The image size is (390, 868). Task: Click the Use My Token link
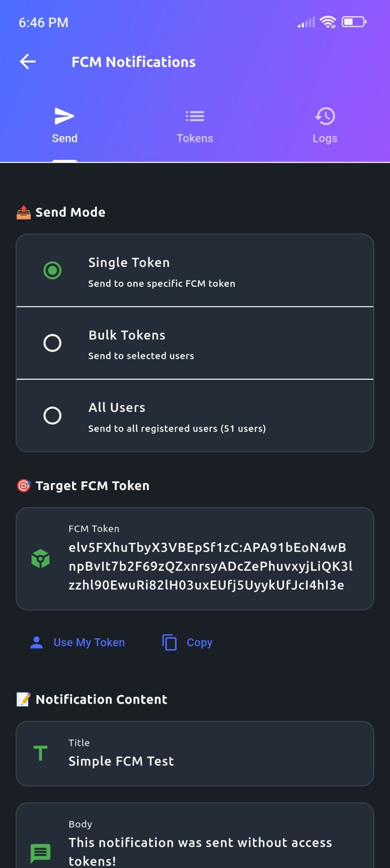tap(89, 643)
